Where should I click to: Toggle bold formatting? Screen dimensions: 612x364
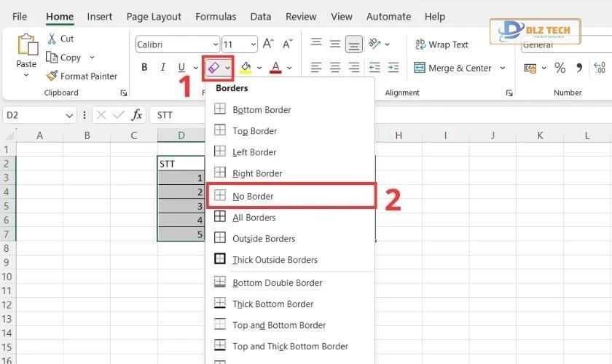coord(144,68)
